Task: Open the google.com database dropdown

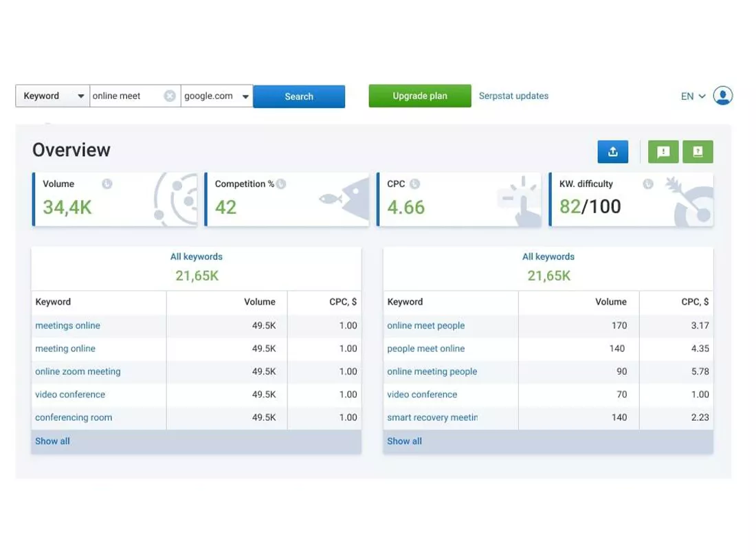Action: coord(217,96)
